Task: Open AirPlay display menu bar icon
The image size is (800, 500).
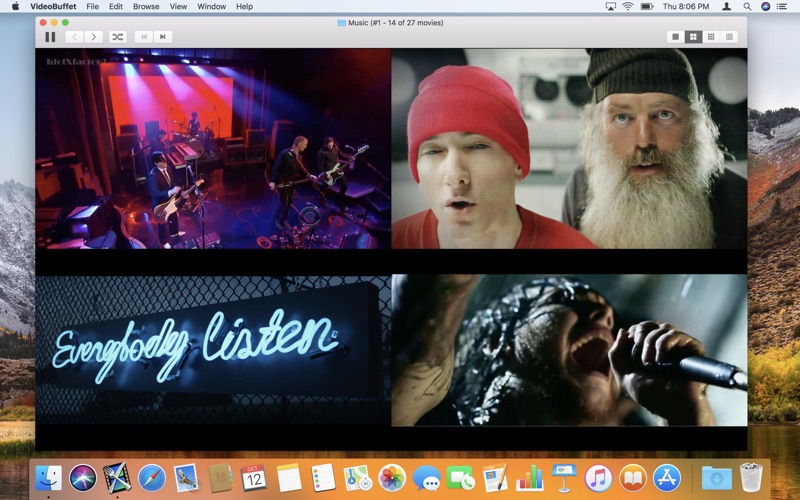Action: (x=610, y=7)
